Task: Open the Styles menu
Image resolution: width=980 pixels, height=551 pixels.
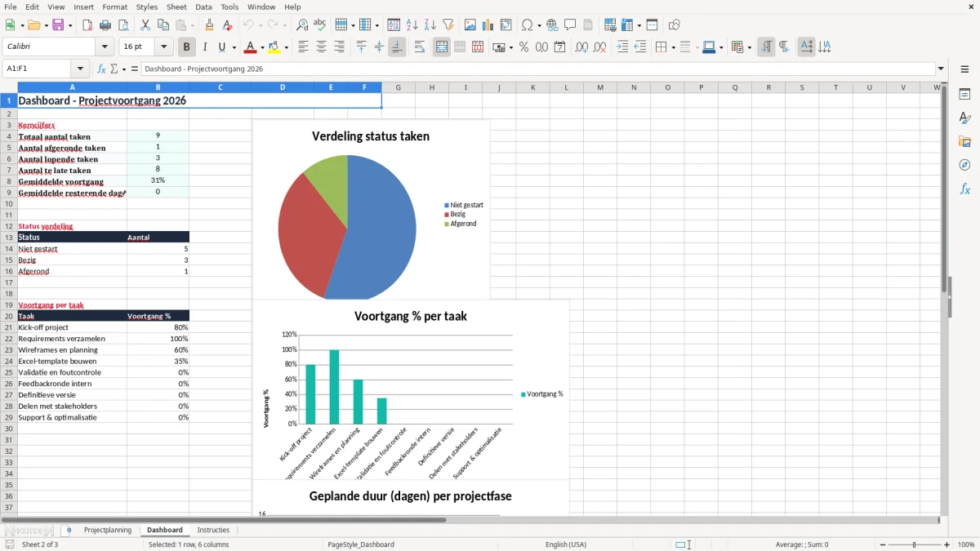Action: coord(147,7)
